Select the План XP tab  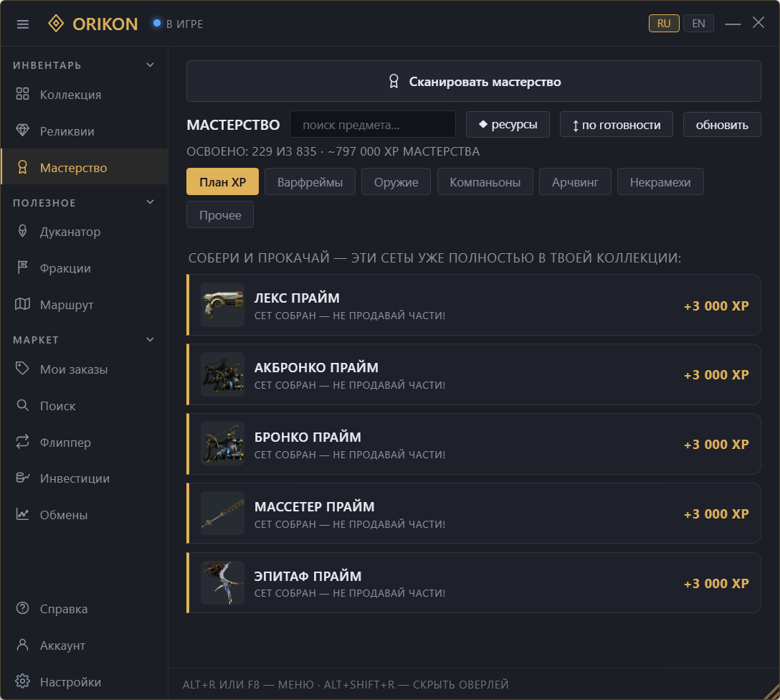point(222,181)
